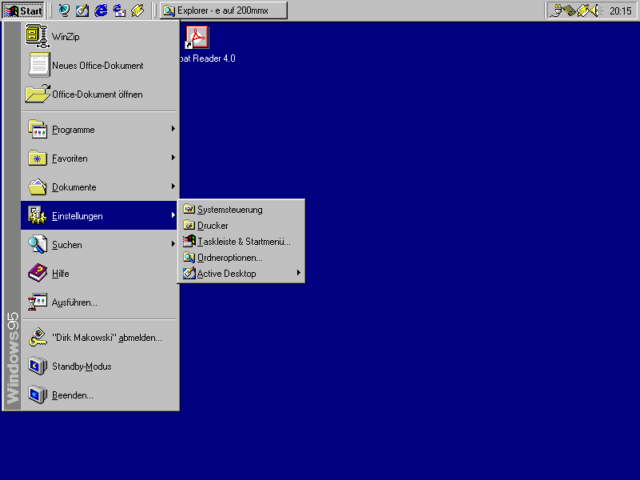Viewport: 640px width, 480px height.
Task: Click the Suchen magnifying glass icon
Action: [38, 244]
